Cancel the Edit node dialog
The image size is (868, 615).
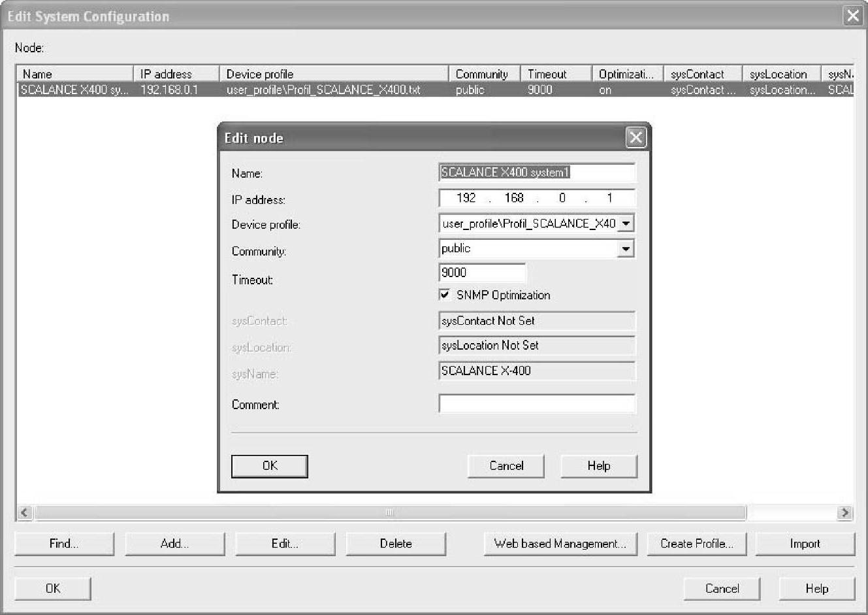coord(506,466)
